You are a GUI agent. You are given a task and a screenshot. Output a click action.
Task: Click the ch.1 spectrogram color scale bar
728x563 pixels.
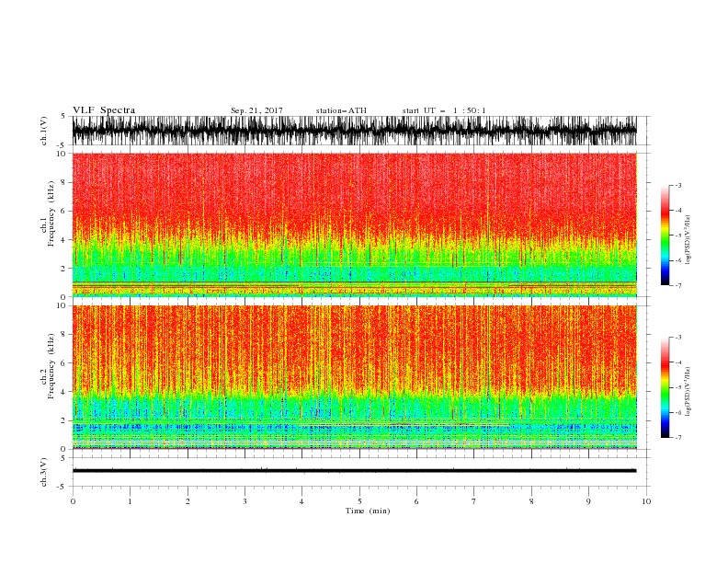coord(665,236)
